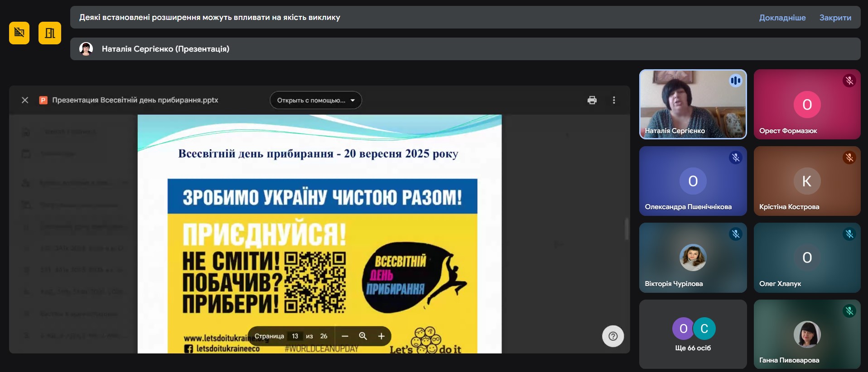This screenshot has width=868, height=372.
Task: Click Ганна Пивоварова profile photo
Action: click(807, 334)
